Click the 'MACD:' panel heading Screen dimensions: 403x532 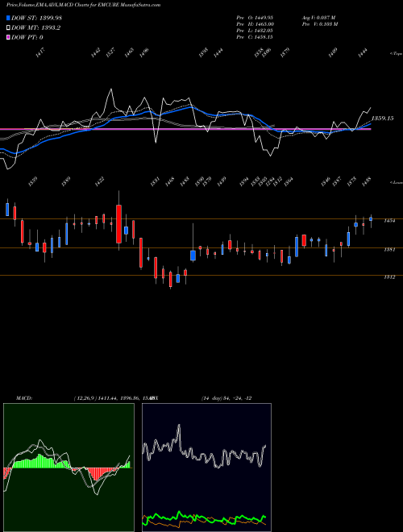(x=24, y=398)
